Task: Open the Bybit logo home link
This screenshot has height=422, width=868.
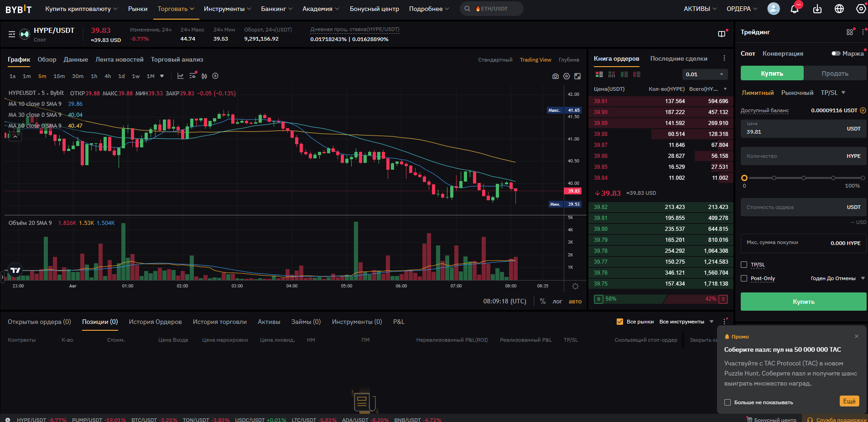Action: point(18,9)
